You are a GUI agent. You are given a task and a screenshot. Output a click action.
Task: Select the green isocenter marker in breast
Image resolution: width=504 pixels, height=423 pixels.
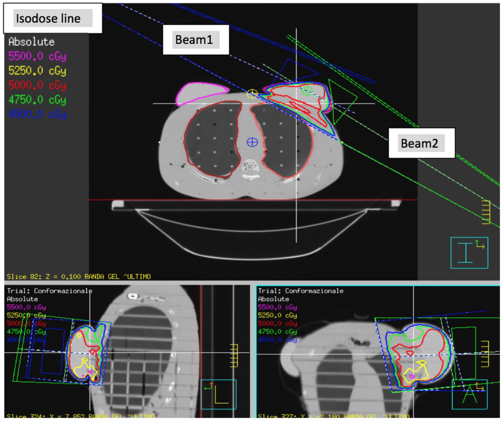(x=307, y=91)
